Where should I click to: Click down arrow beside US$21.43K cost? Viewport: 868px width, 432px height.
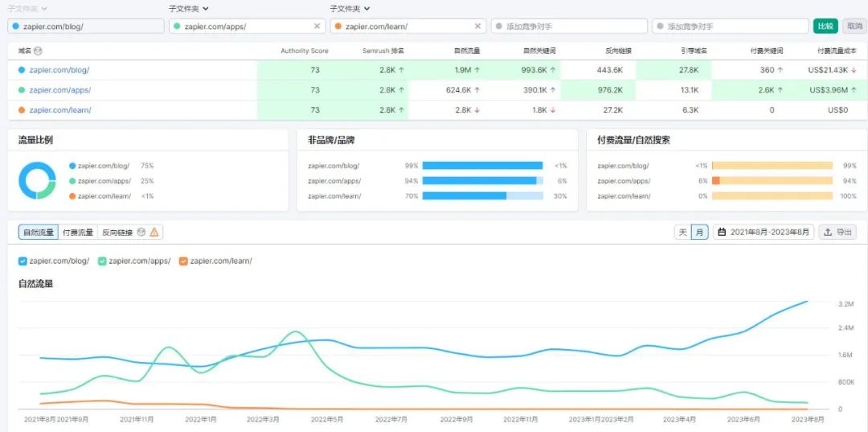[x=854, y=70]
